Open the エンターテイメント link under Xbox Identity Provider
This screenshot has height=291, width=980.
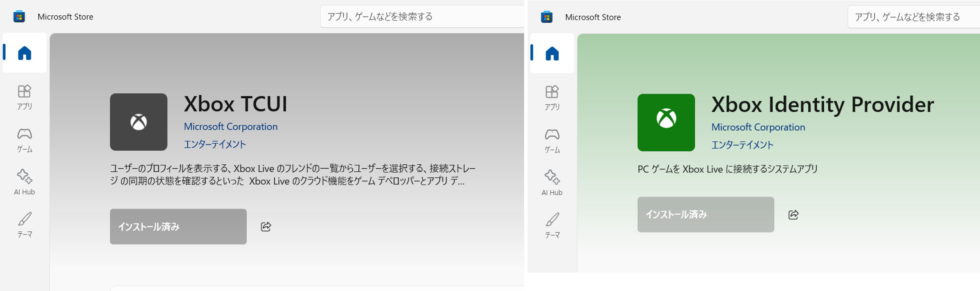click(x=742, y=145)
